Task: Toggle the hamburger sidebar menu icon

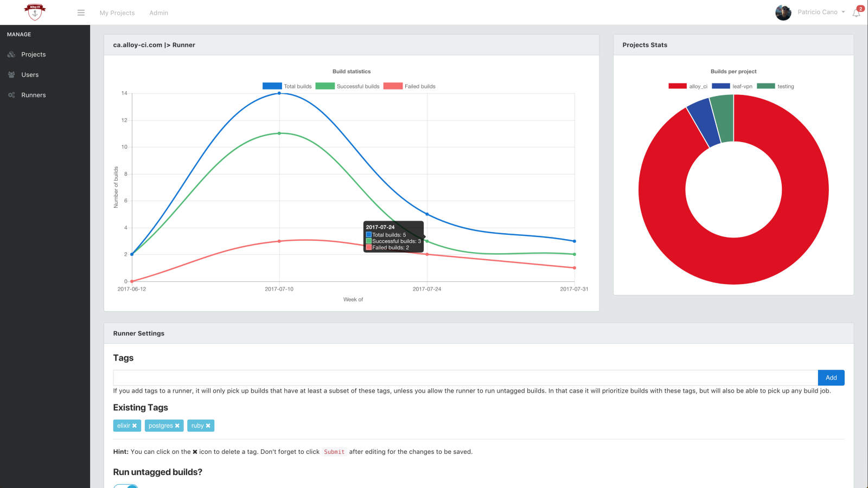Action: [81, 12]
